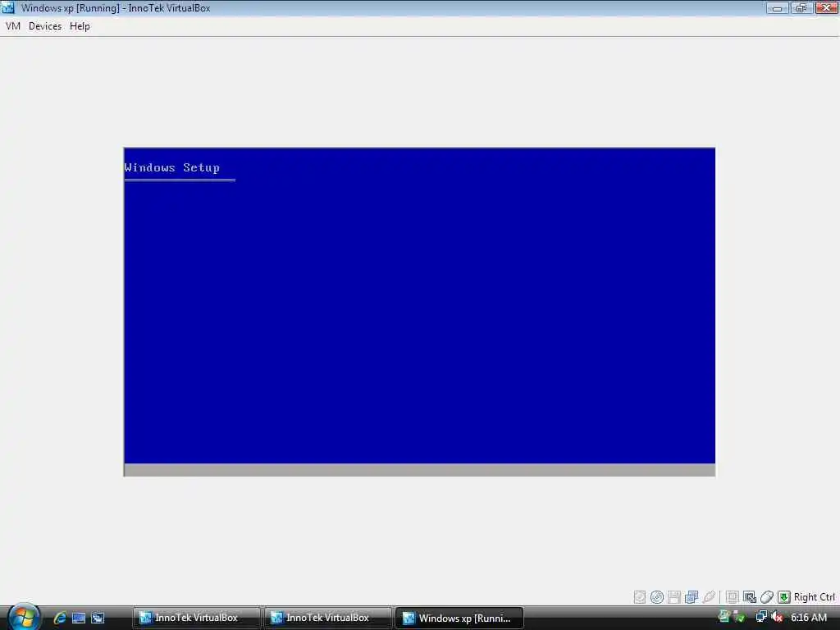Click the CD/DVD disc status icon
This screenshot has width=840, height=630.
657,597
